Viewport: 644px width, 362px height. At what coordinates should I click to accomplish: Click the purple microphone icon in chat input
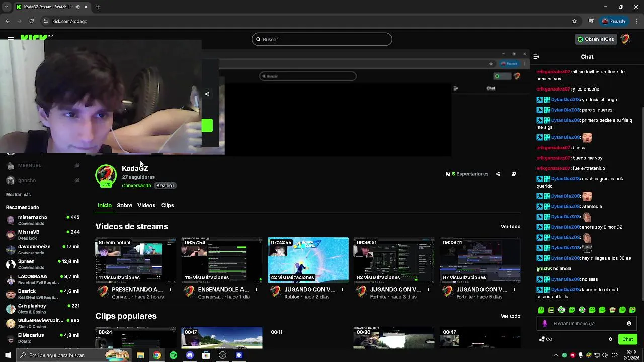click(x=545, y=324)
